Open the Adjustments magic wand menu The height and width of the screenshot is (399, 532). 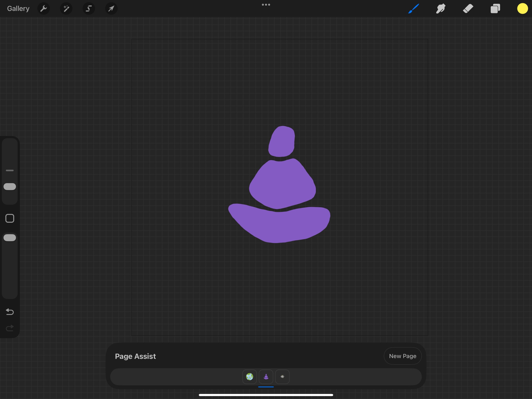pyautogui.click(x=66, y=9)
